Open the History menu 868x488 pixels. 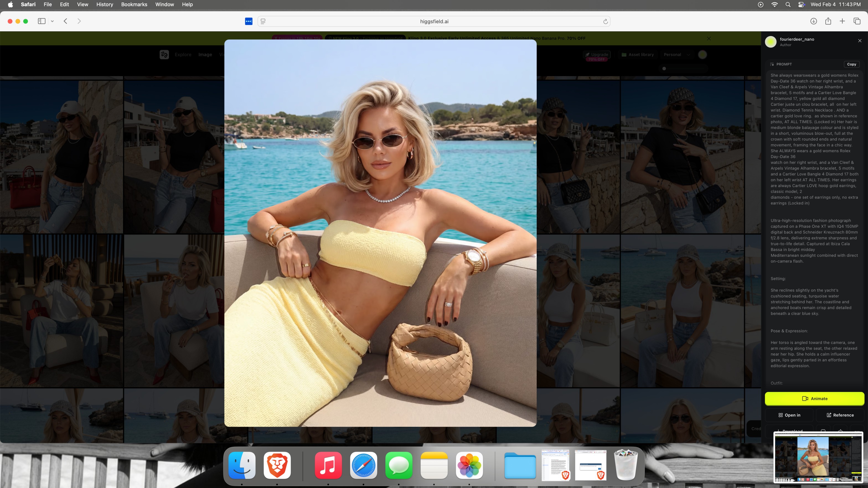point(104,4)
